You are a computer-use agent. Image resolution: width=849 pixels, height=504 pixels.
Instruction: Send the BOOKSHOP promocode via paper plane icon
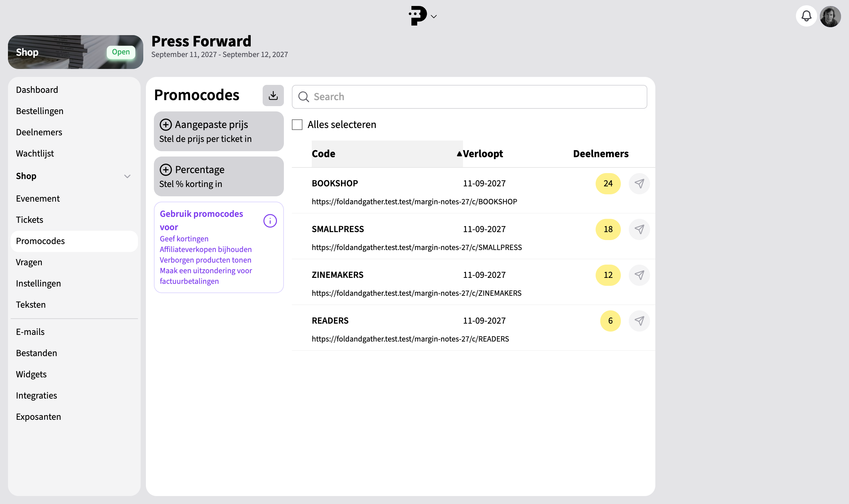(x=639, y=184)
